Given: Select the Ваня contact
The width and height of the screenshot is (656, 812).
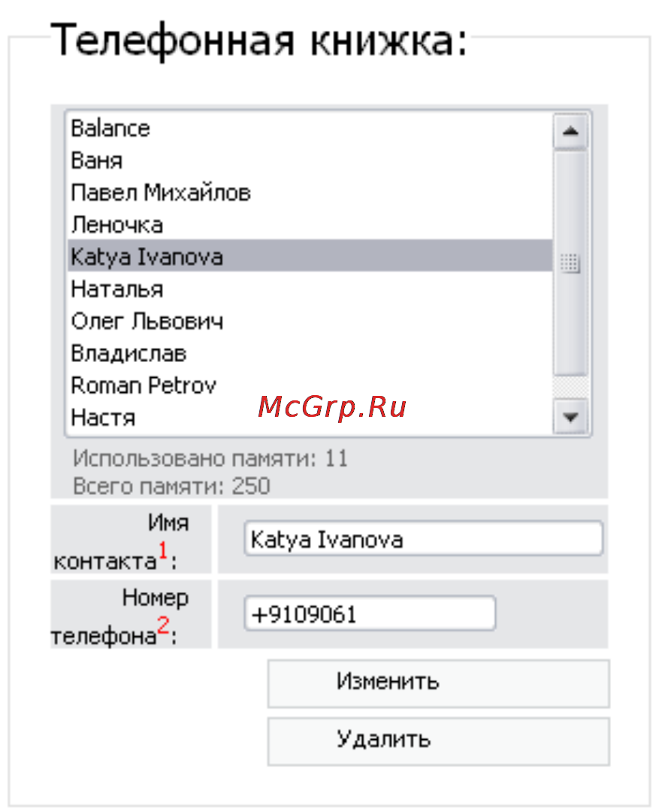Looking at the screenshot, I should point(310,161).
